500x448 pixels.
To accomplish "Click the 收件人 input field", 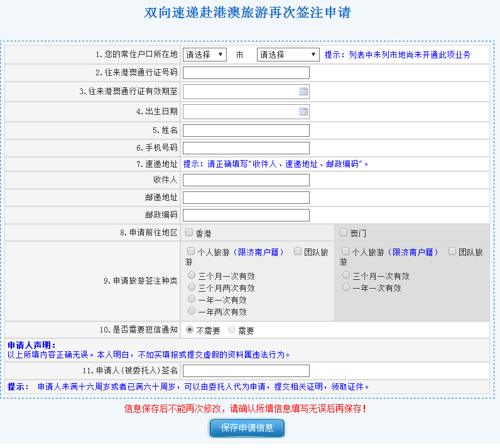I will 246,180.
